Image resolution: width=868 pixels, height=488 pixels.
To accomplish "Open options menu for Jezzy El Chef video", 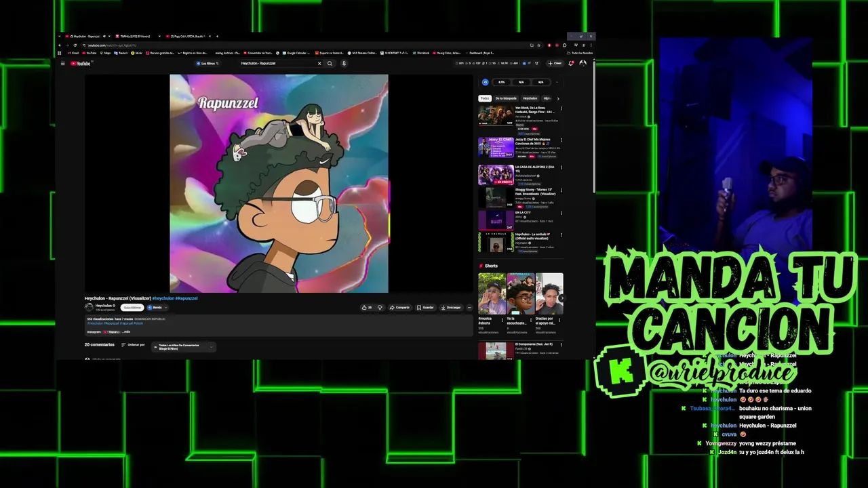I will click(561, 140).
